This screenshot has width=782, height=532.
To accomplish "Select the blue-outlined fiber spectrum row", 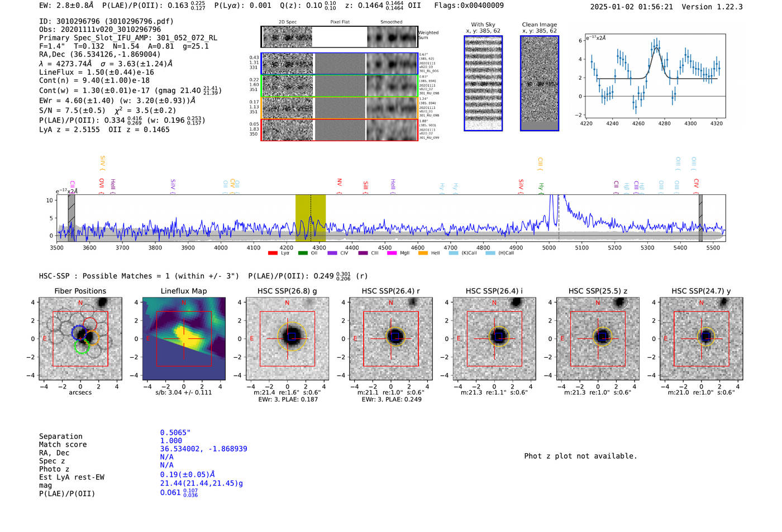I will (340, 64).
